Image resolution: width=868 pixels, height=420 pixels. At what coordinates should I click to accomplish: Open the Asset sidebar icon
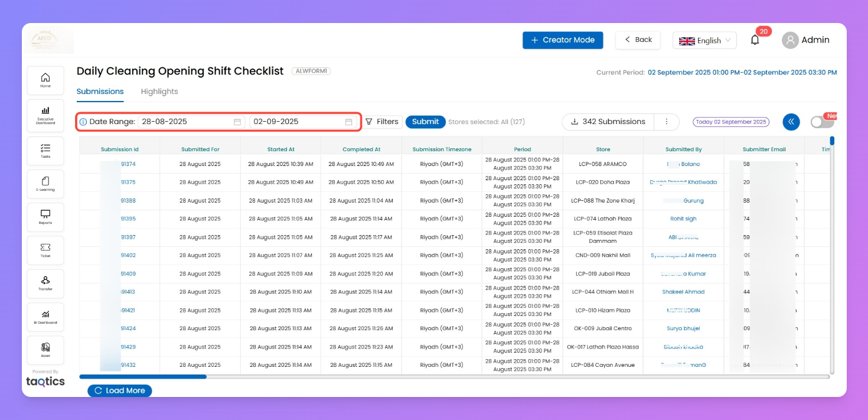click(x=45, y=350)
